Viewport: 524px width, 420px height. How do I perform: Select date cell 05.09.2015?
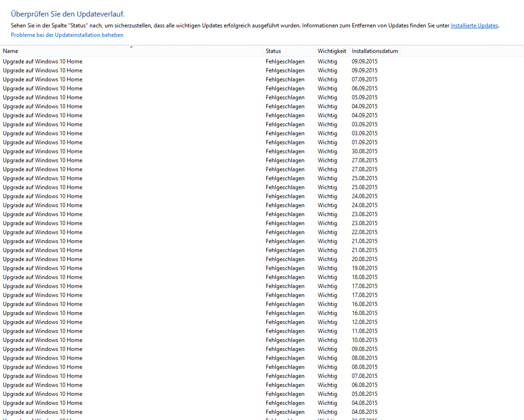click(364, 98)
